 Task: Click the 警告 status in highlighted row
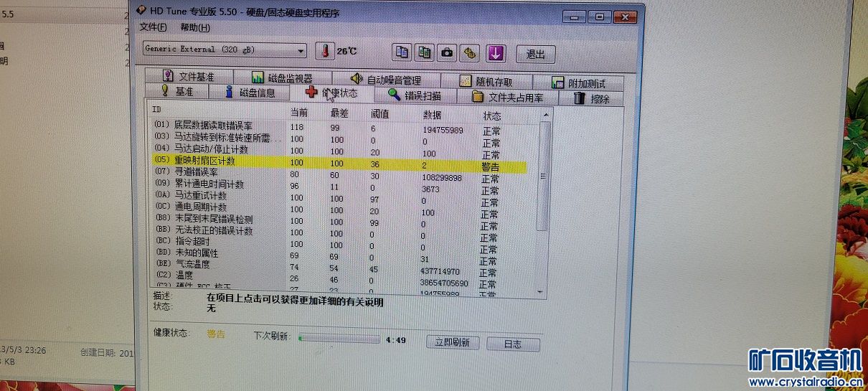491,166
